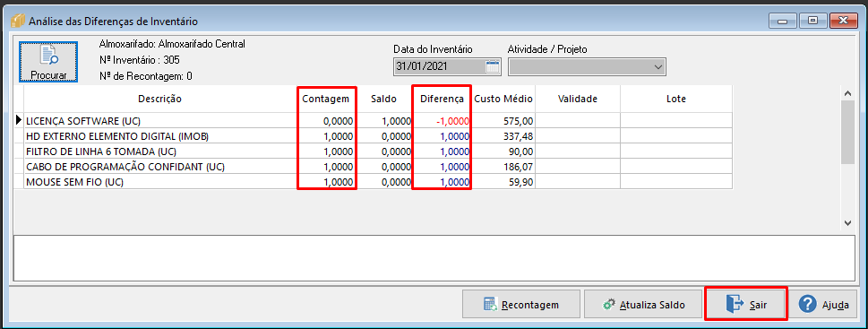Click the vertical scrollbar thumb of grid
868x329 pixels.
(847, 133)
